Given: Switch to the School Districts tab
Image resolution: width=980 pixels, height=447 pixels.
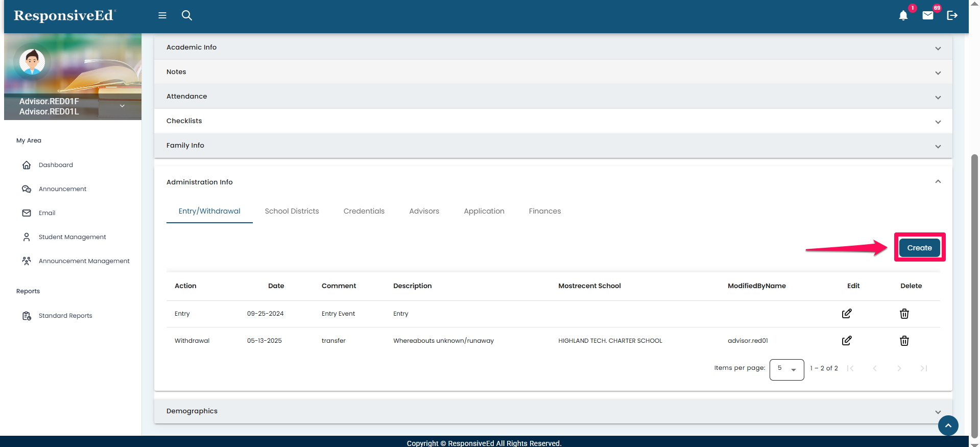Looking at the screenshot, I should coord(292,211).
